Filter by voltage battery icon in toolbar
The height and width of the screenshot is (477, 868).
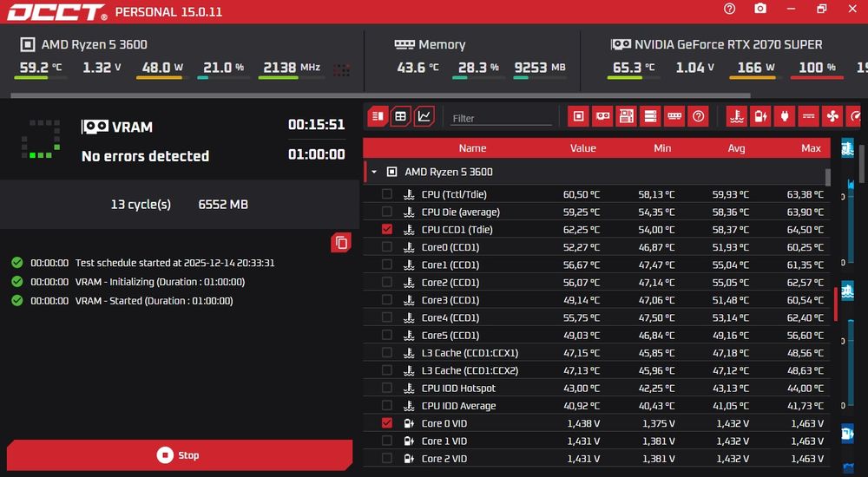tap(760, 116)
